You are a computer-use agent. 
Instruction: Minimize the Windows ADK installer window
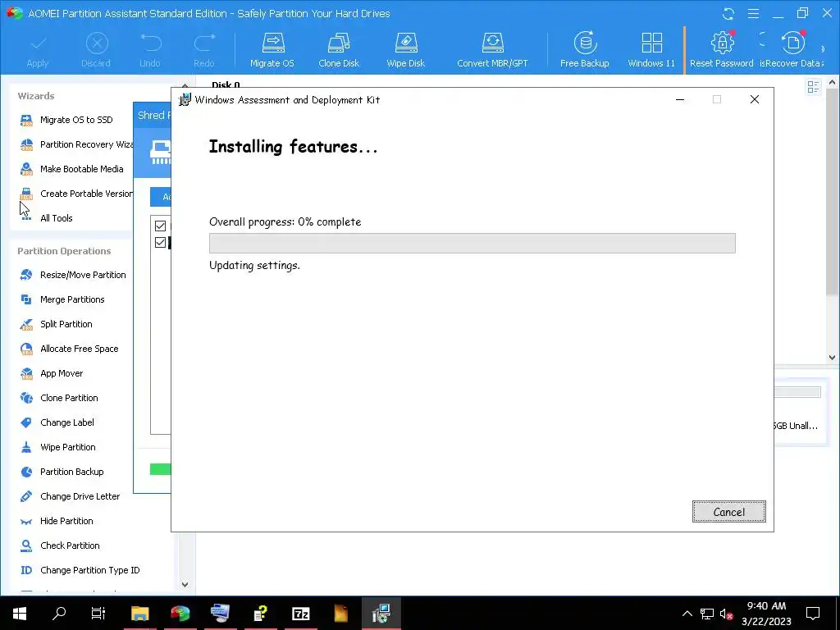[x=680, y=99]
